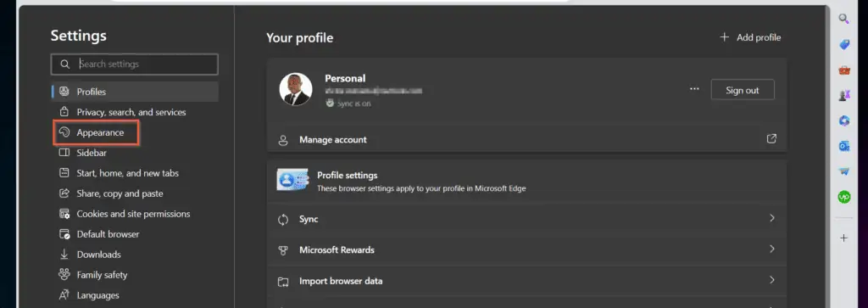Viewport: 868px width, 308px height.
Task: Open Search in the Edge sidebar
Action: click(843, 19)
